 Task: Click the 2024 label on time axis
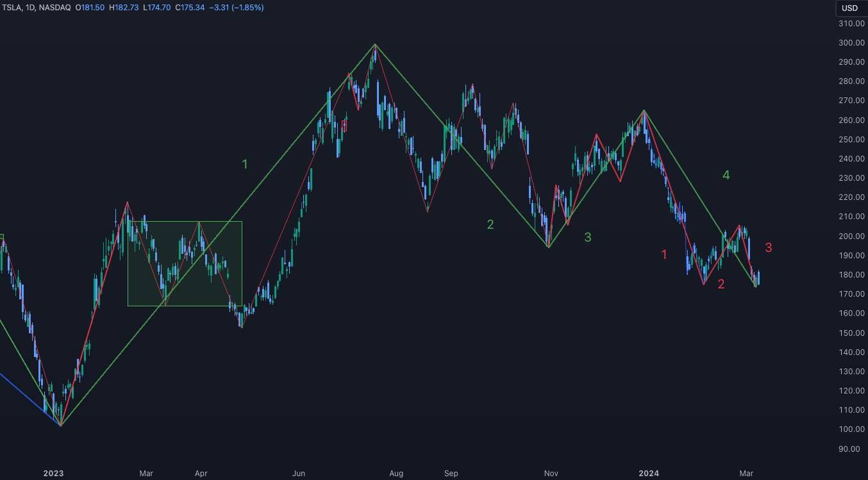[x=649, y=474]
